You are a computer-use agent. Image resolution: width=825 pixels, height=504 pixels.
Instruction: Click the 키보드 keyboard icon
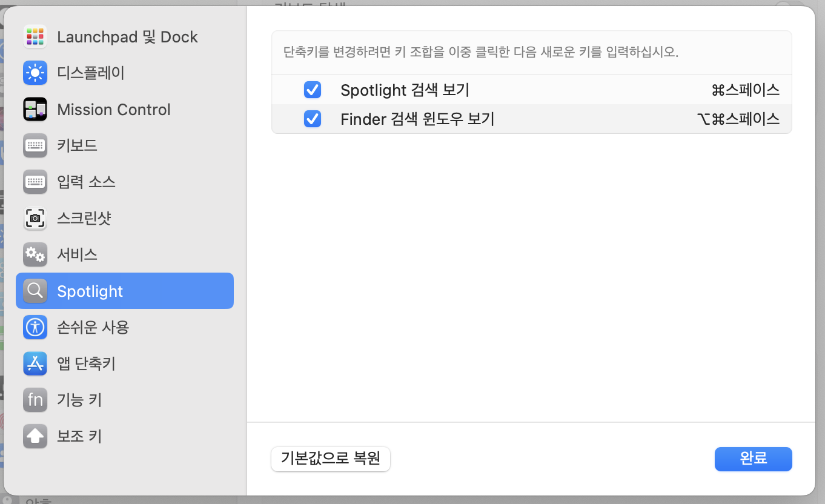click(x=35, y=146)
